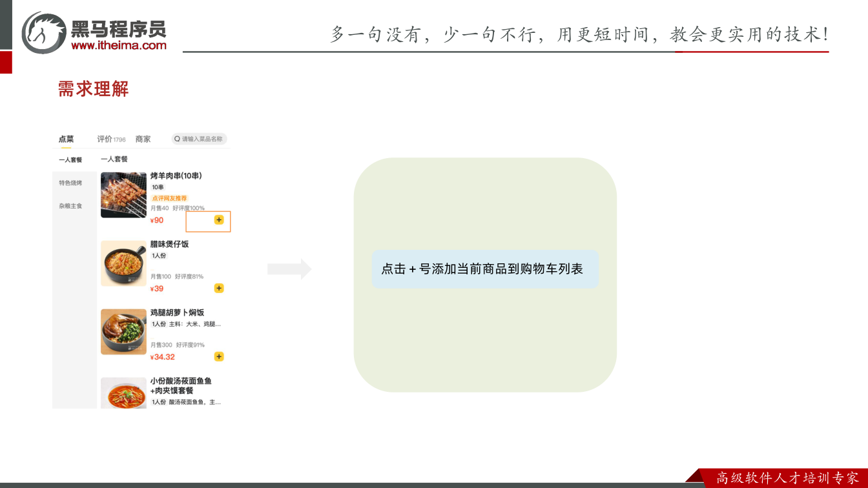
Task: Select the dish name 腊味煲仔饭
Action: pos(170,244)
